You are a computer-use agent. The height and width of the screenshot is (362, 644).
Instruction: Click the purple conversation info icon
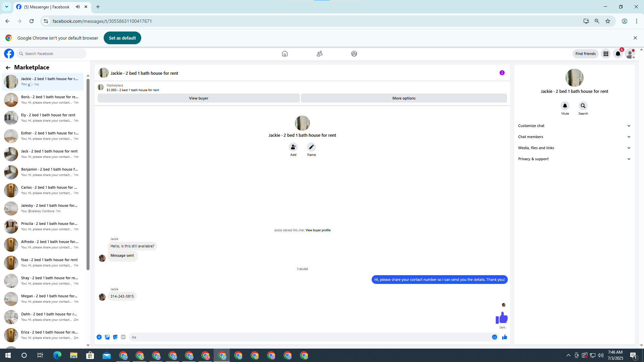[x=502, y=73]
